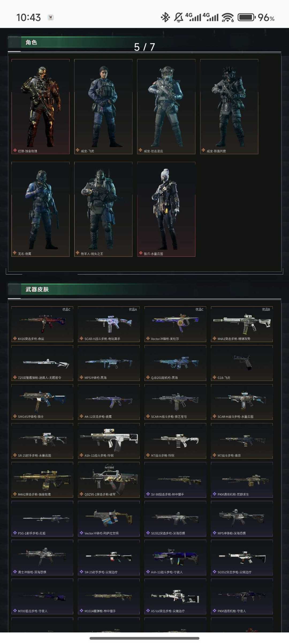Select the 骇爪-水墨云图 character skin
289x644 pixels.
pos(166,209)
